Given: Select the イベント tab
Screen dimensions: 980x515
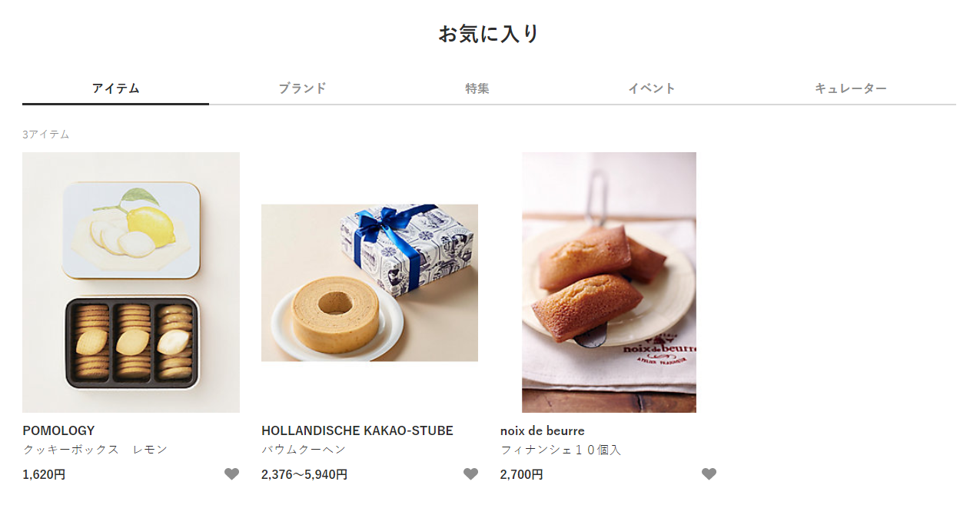Looking at the screenshot, I should (x=652, y=88).
